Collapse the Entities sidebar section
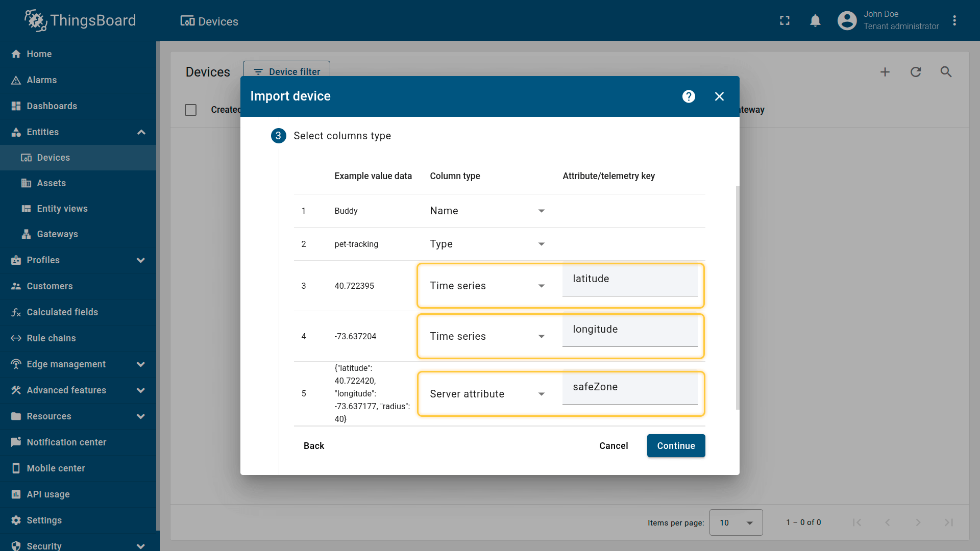 141,132
